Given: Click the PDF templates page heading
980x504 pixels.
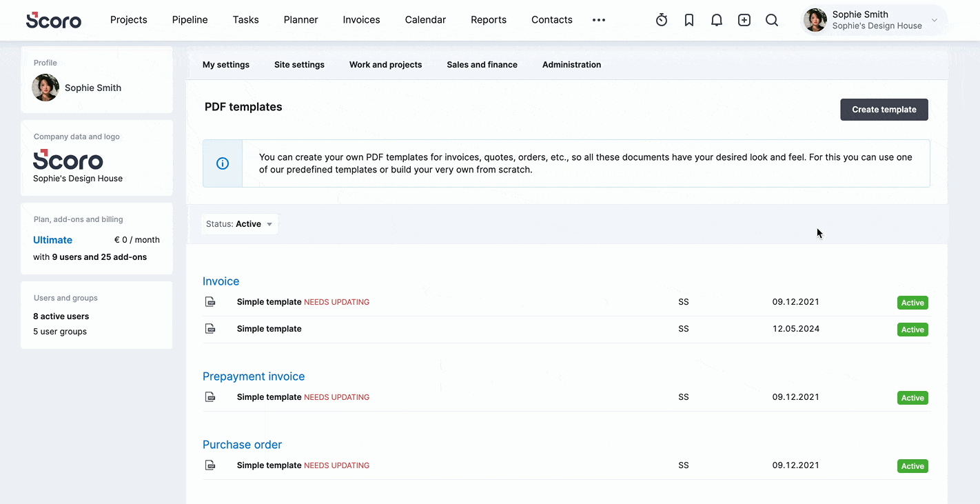Looking at the screenshot, I should 243,107.
